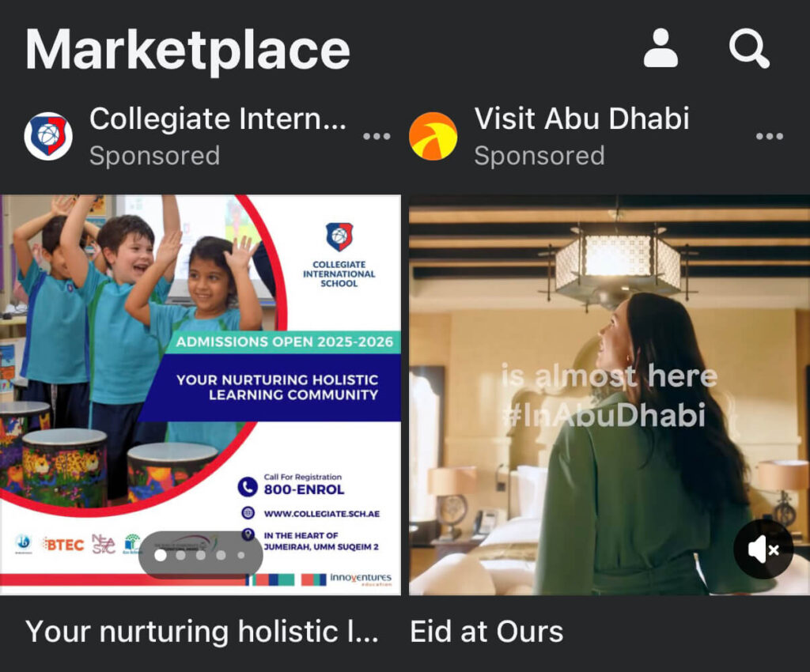Image resolution: width=810 pixels, height=672 pixels.
Task: Open the Marketplace search magnifier
Action: [x=749, y=49]
